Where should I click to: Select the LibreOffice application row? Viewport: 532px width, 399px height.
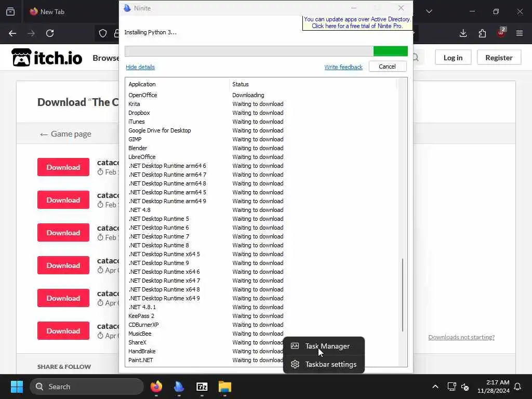(x=261, y=157)
